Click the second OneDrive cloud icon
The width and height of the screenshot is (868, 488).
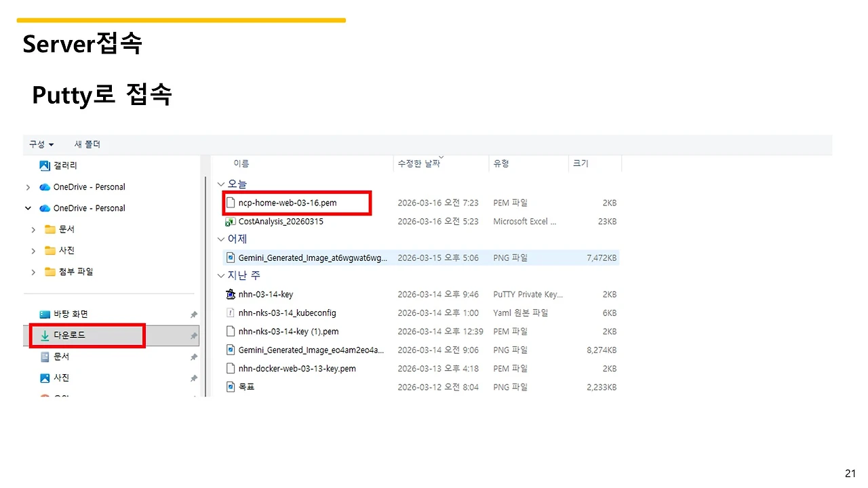click(x=45, y=208)
